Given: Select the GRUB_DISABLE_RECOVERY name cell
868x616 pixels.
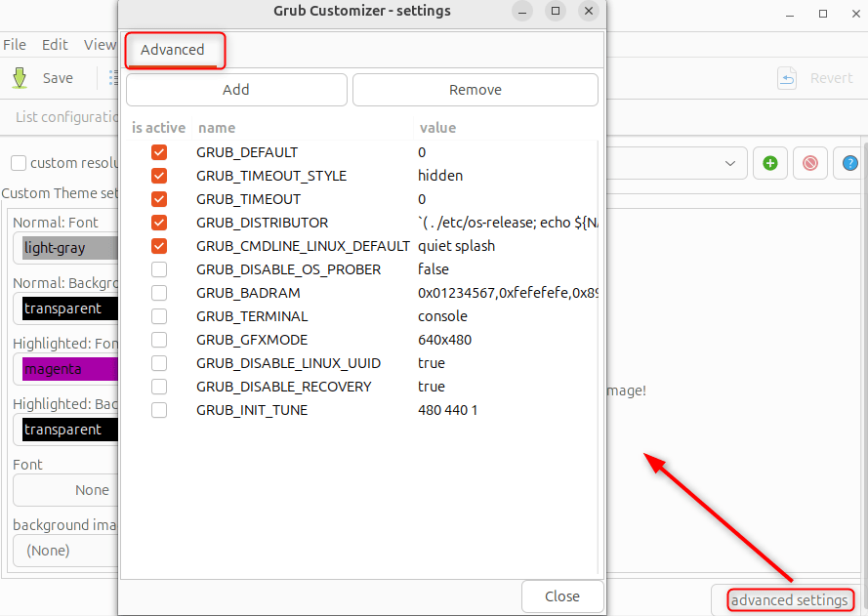Looking at the screenshot, I should pyautogui.click(x=283, y=387).
